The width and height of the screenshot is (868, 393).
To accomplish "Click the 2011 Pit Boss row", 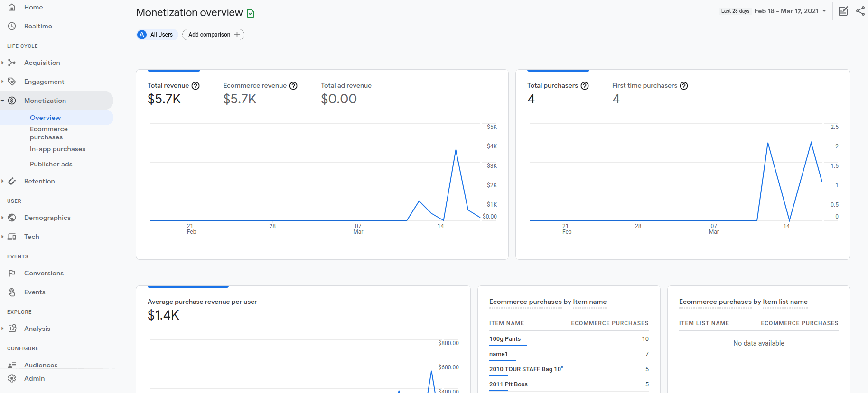I will click(x=569, y=384).
